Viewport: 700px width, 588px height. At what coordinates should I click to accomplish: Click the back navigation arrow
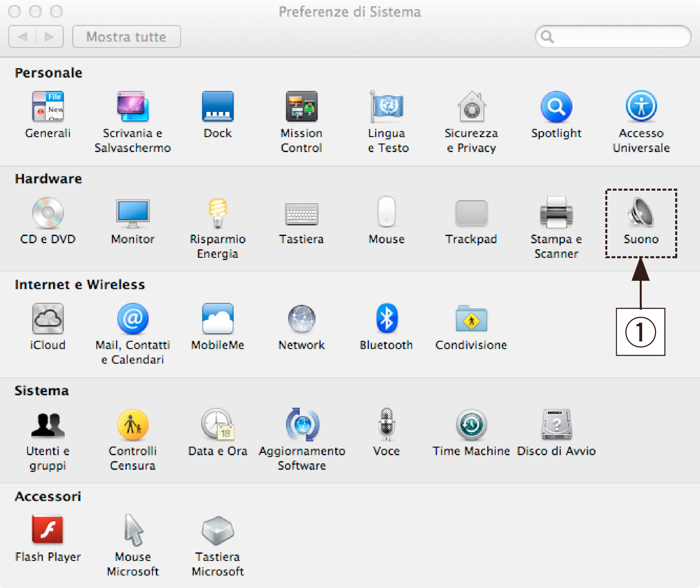(x=22, y=37)
